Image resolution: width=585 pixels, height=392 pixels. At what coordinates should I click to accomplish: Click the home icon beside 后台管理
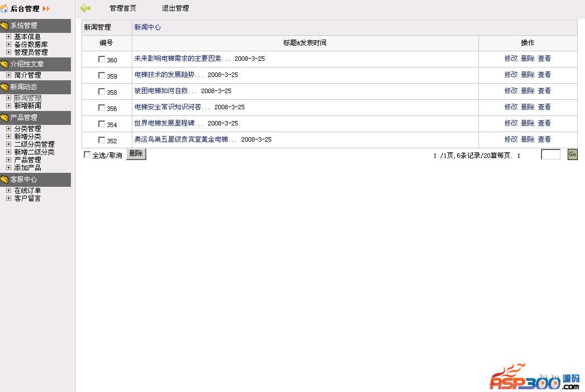coord(4,8)
